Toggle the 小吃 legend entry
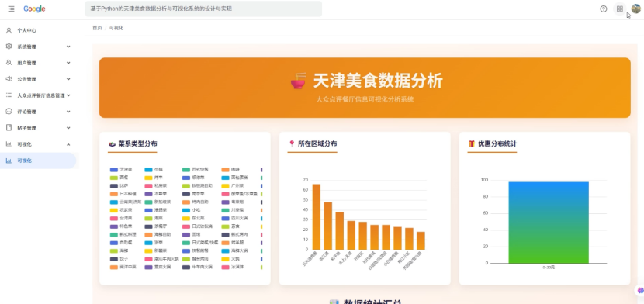The width and height of the screenshot is (644, 304). [x=192, y=210]
